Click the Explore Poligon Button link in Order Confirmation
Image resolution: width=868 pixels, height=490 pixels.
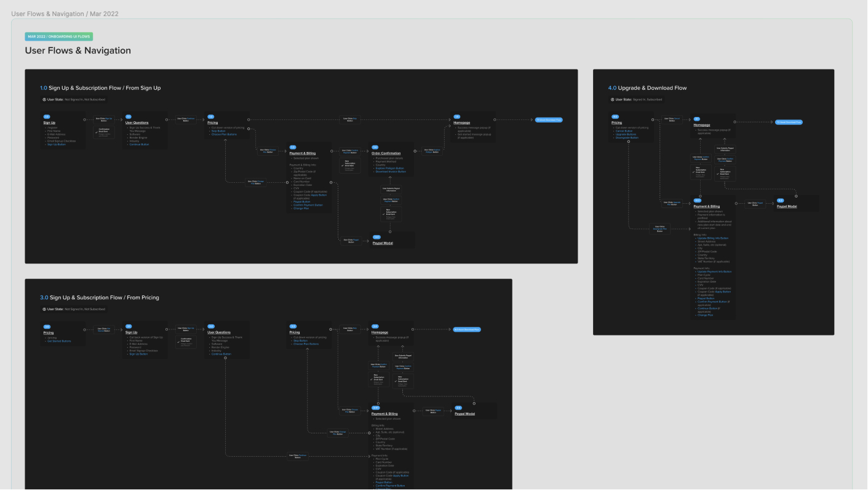(x=390, y=168)
